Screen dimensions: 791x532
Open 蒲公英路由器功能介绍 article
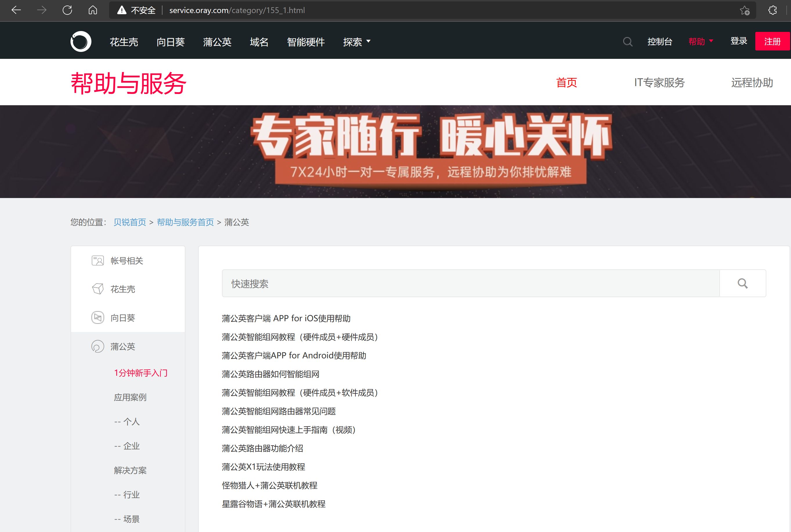coord(262,449)
